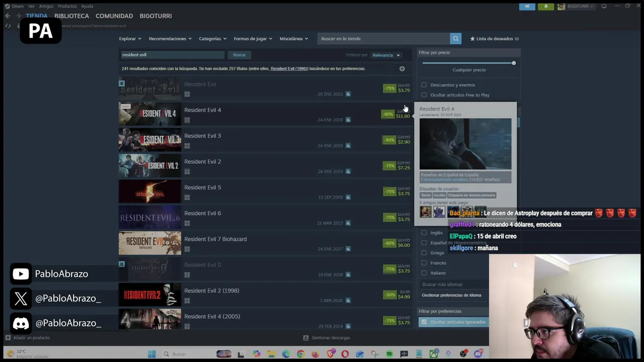The width and height of the screenshot is (644, 362).
Task: Click Gestionar preferencias de idioma
Action: click(x=451, y=295)
